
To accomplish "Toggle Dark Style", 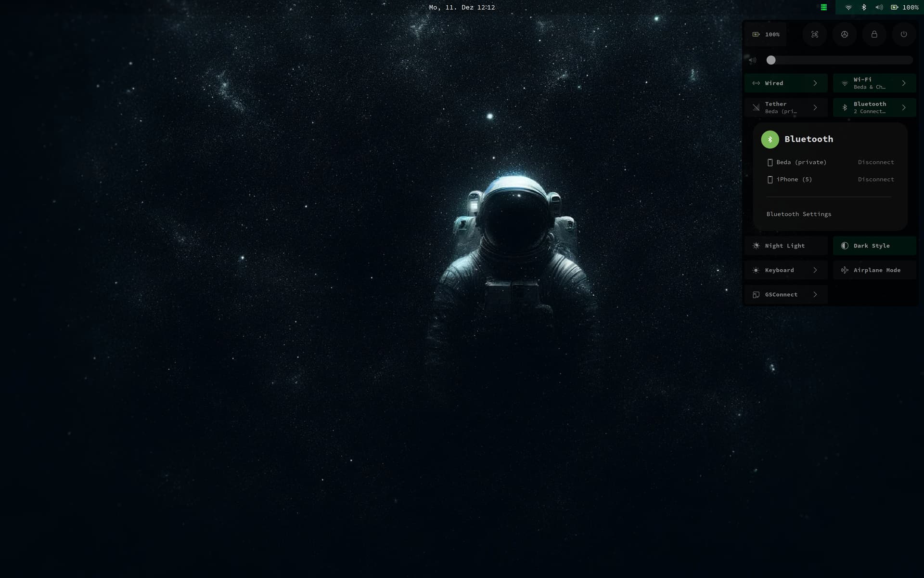I will pos(874,246).
